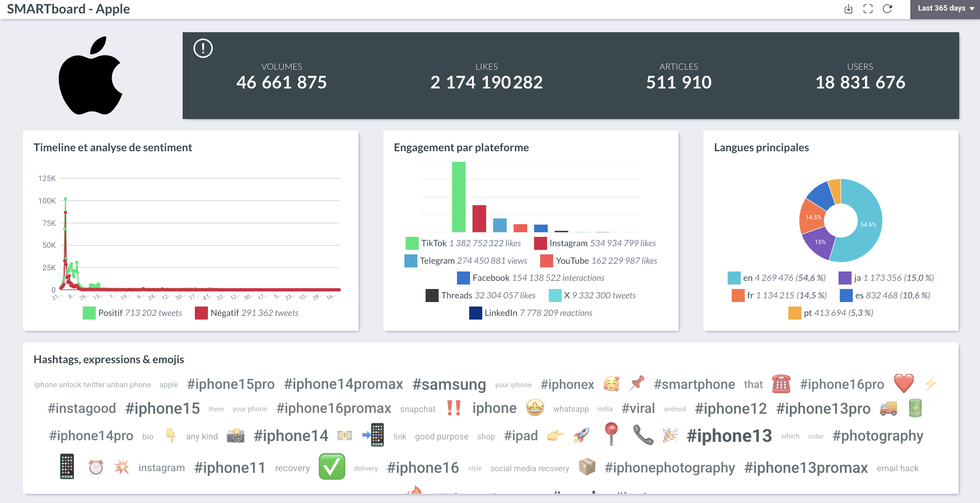Click the green battery emoji
Viewport: 980px width, 503px height.
pos(915,408)
